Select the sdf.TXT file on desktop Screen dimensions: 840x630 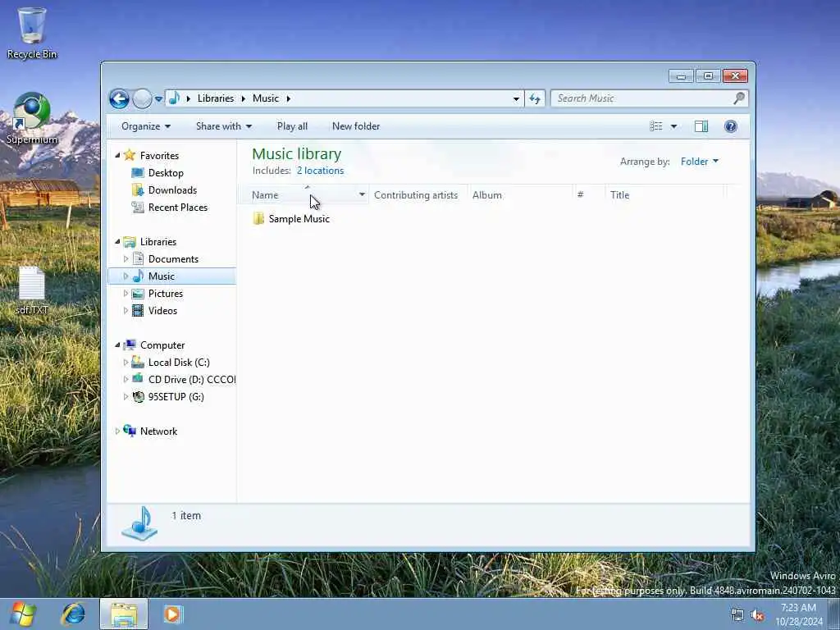pos(32,291)
